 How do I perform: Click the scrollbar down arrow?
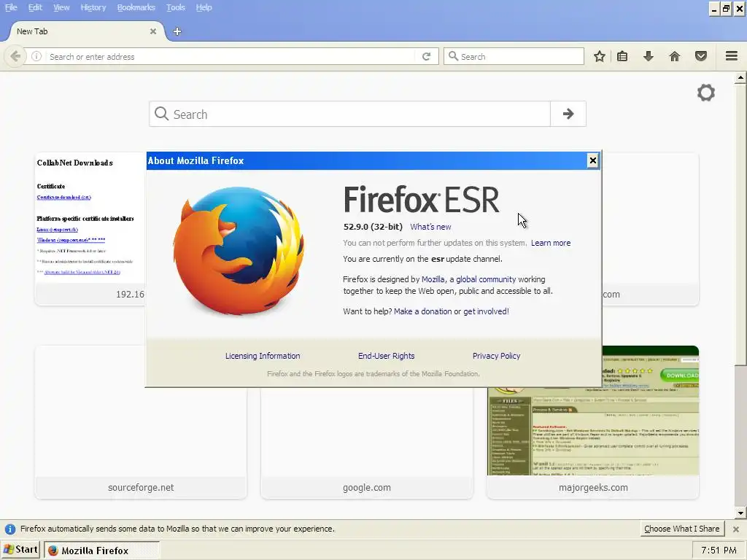point(740,513)
